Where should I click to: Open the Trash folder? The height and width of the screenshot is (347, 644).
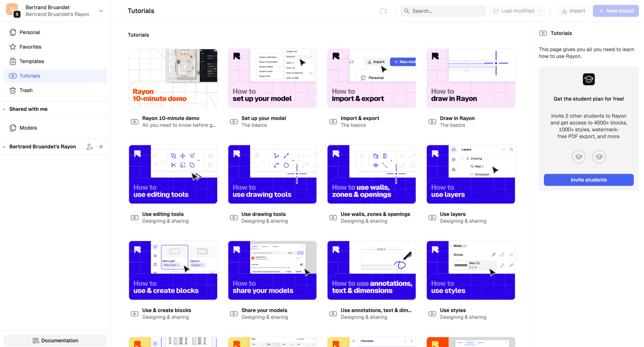click(x=55, y=90)
